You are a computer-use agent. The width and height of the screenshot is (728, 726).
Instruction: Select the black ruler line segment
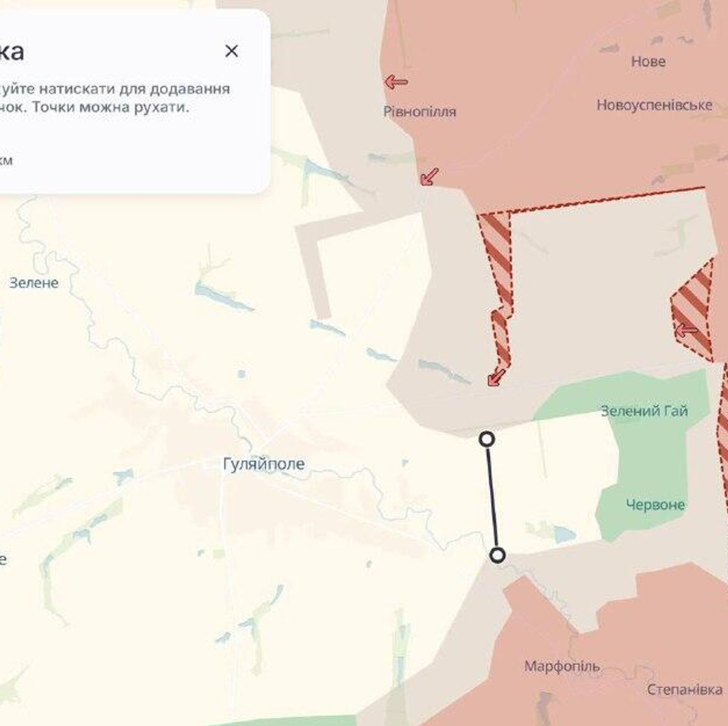(x=492, y=498)
